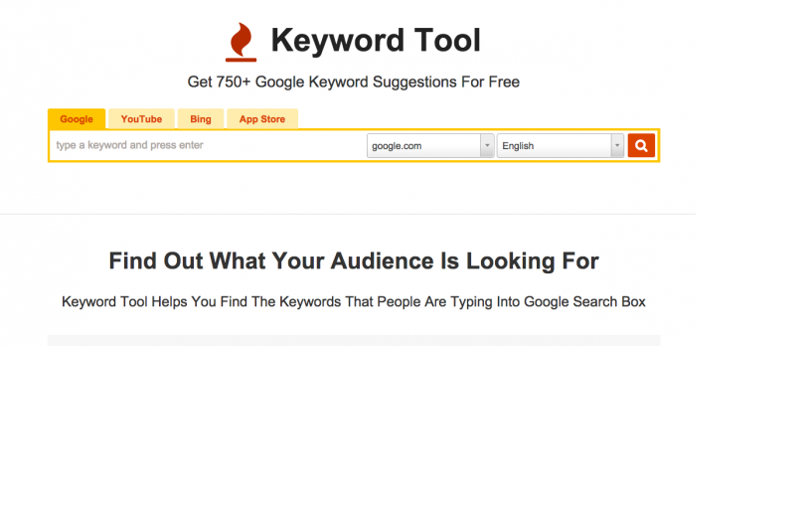This screenshot has width=812, height=520.
Task: Open the English language dropdown
Action: point(561,145)
